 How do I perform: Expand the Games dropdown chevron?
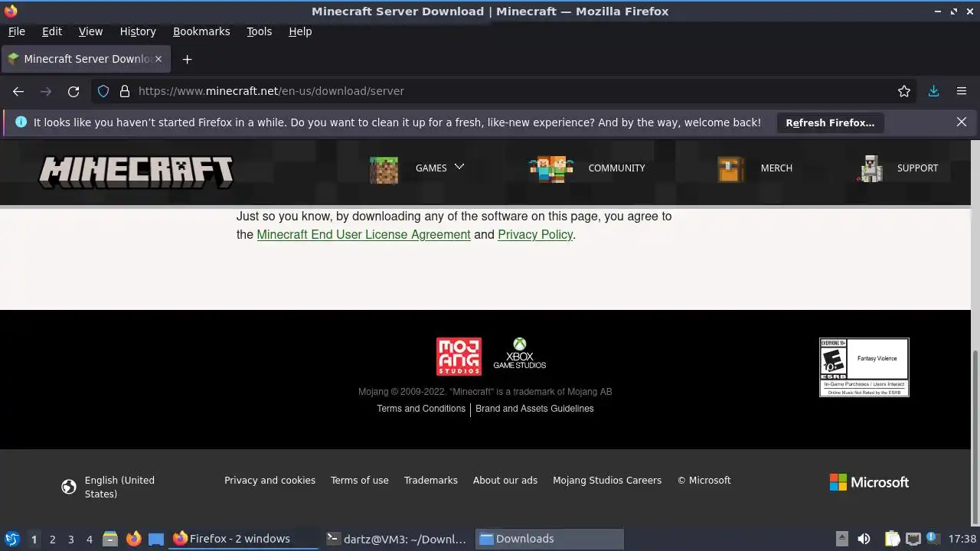click(x=459, y=167)
